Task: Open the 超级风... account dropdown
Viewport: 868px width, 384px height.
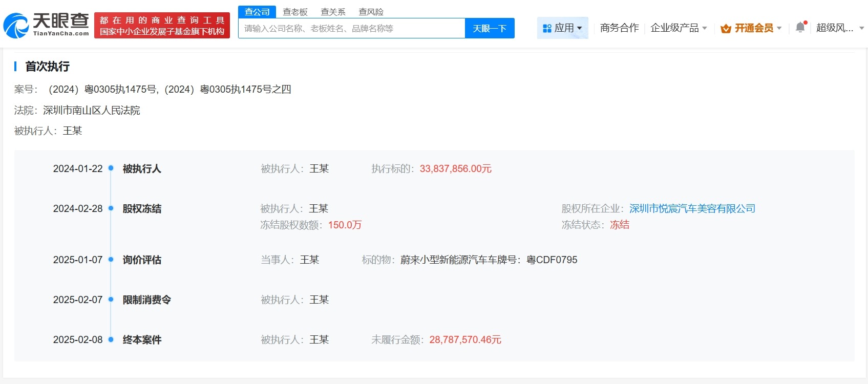Action: pyautogui.click(x=840, y=28)
